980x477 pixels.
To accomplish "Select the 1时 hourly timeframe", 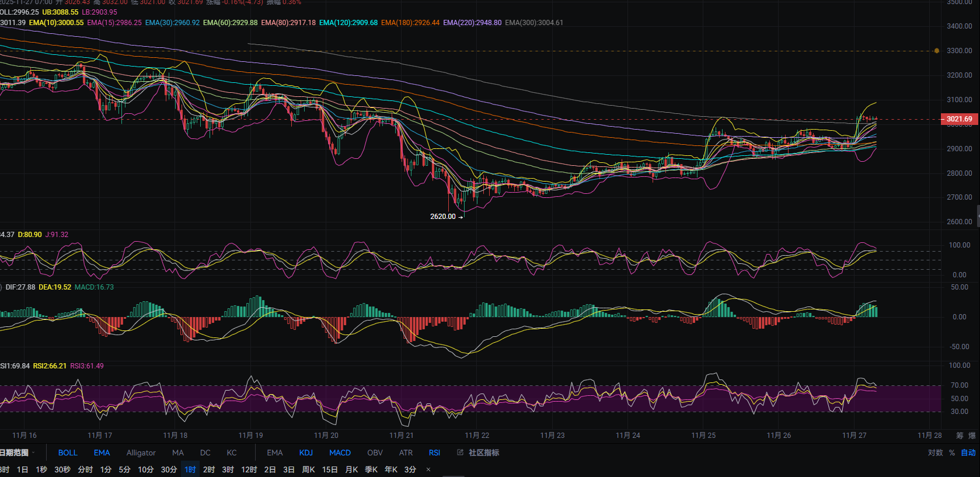I will tap(190, 469).
